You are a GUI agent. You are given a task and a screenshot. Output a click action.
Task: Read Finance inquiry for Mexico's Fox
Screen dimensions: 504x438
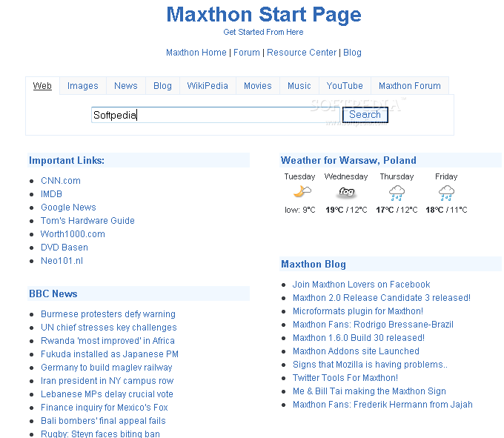pyautogui.click(x=105, y=408)
